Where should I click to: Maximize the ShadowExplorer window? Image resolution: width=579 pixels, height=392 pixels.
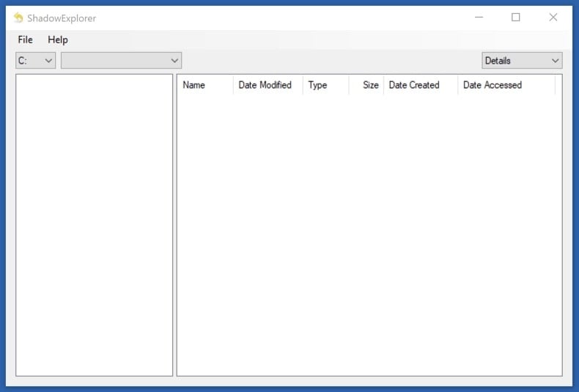(x=516, y=18)
